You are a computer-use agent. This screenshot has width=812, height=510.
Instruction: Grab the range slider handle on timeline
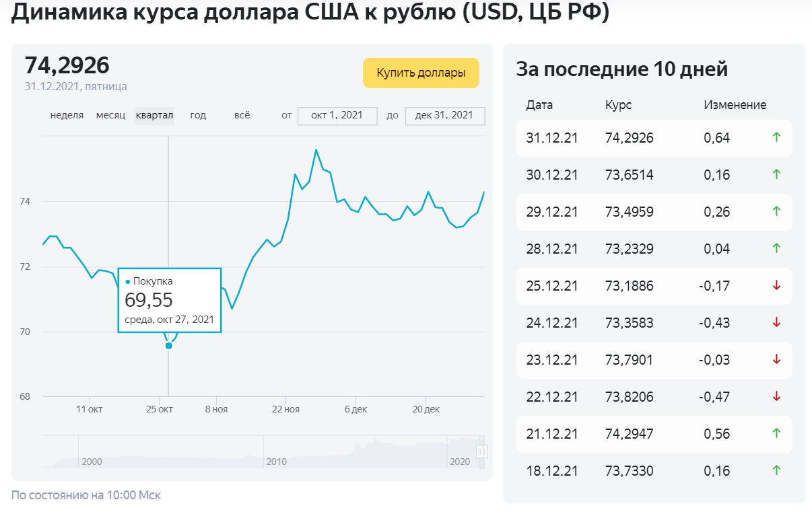tap(481, 451)
